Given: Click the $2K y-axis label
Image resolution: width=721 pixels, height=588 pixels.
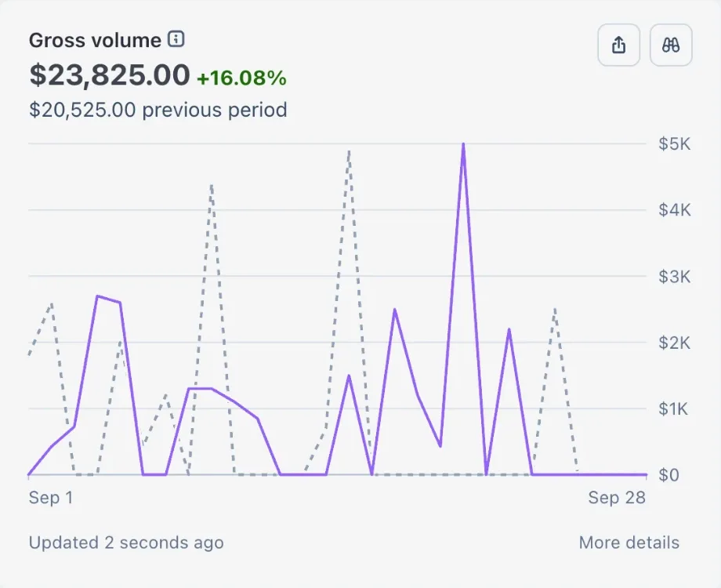Looking at the screenshot, I should (x=675, y=343).
